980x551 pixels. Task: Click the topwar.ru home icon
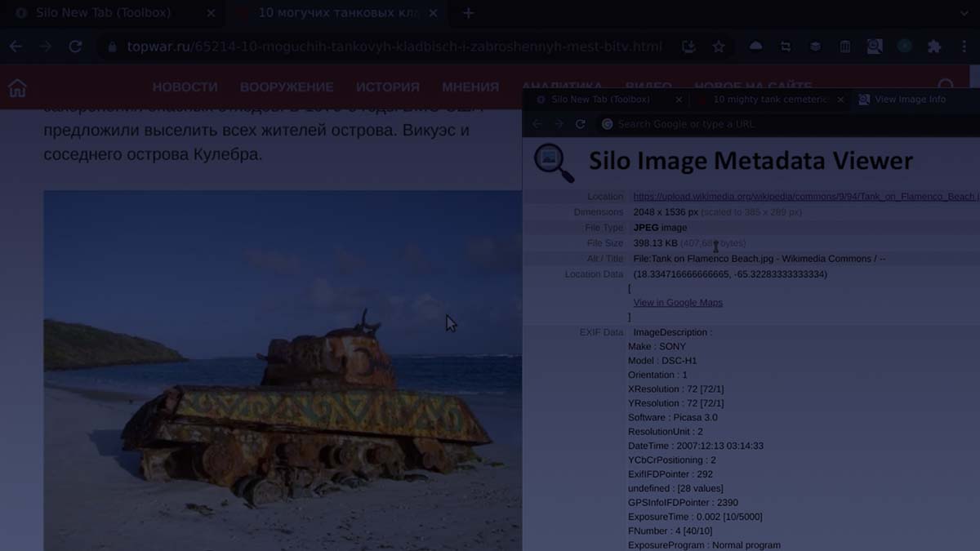pos(17,87)
